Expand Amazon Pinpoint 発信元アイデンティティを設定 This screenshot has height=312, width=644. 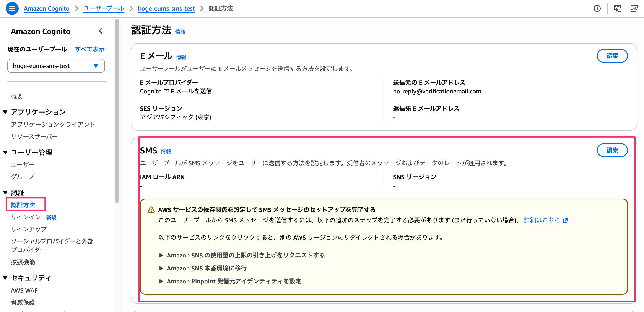pyautogui.click(x=230, y=281)
